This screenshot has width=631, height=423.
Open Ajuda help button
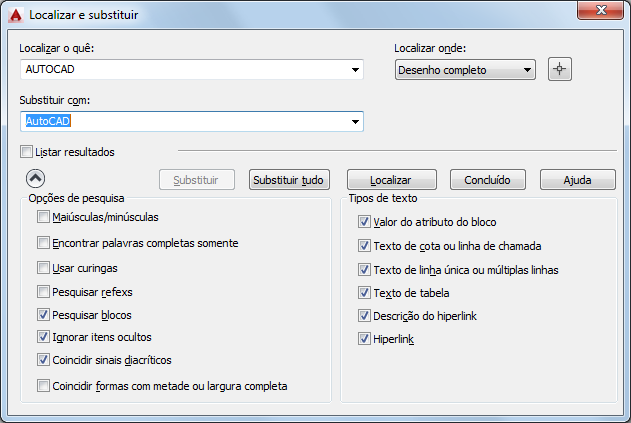pos(577,180)
